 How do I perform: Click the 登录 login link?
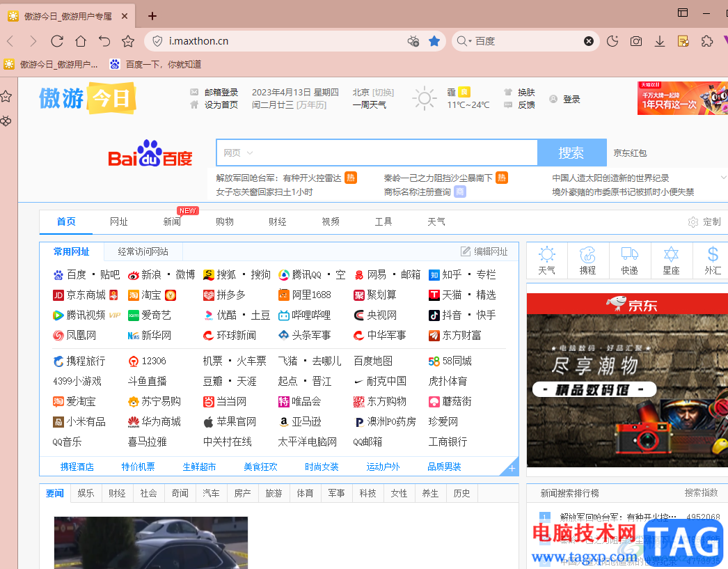pos(571,99)
